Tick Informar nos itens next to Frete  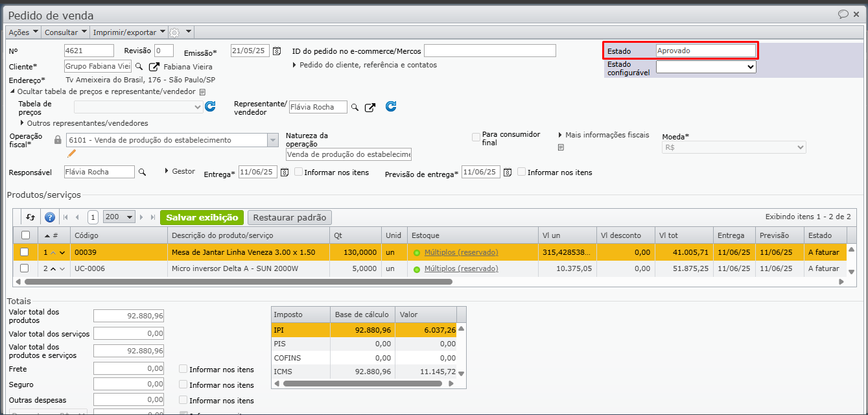pyautogui.click(x=183, y=369)
